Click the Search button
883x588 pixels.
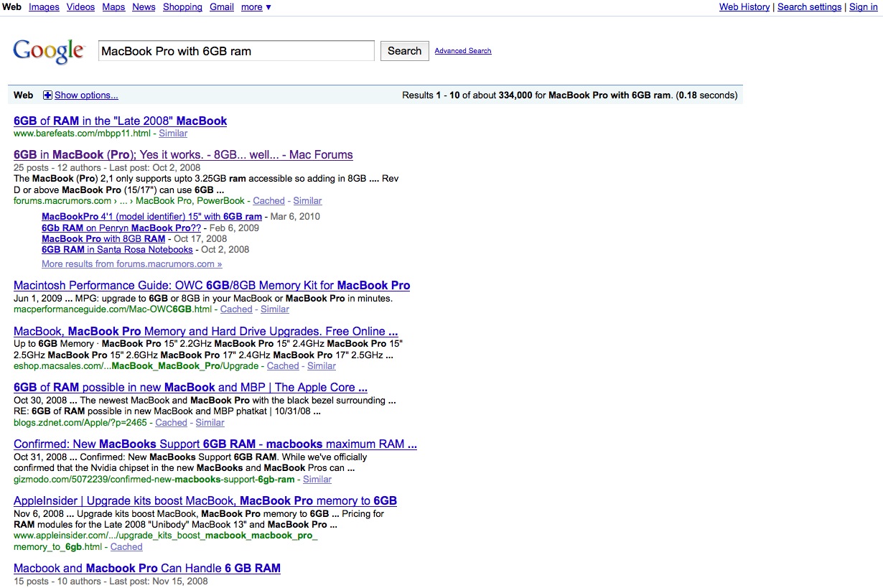(404, 51)
